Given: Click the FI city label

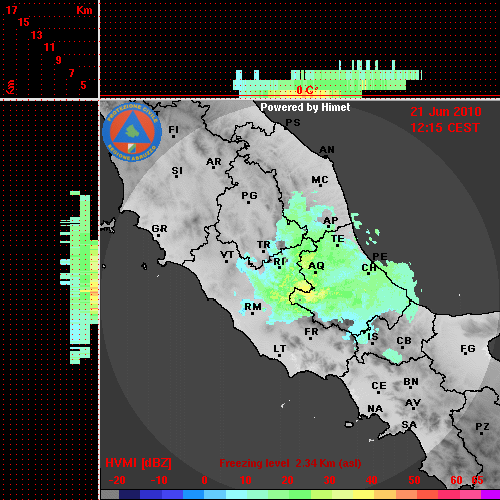Looking at the screenshot, I should coord(173,129).
